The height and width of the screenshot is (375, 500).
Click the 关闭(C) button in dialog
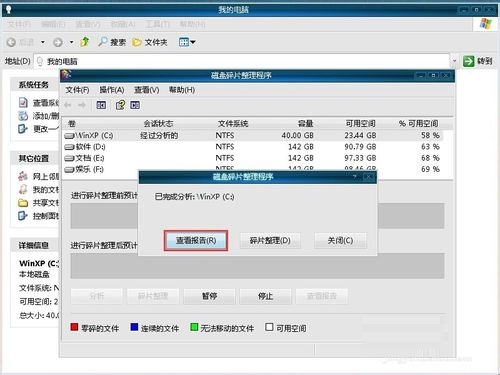[x=340, y=240]
